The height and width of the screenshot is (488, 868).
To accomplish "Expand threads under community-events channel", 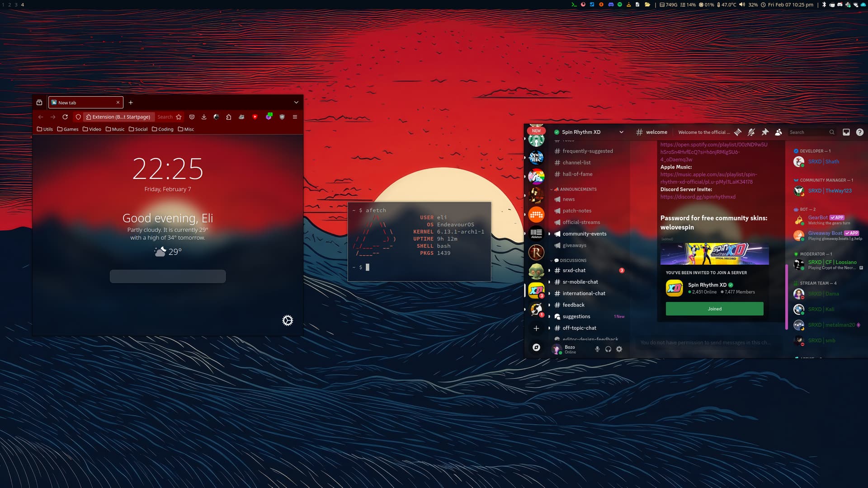I will [549, 234].
